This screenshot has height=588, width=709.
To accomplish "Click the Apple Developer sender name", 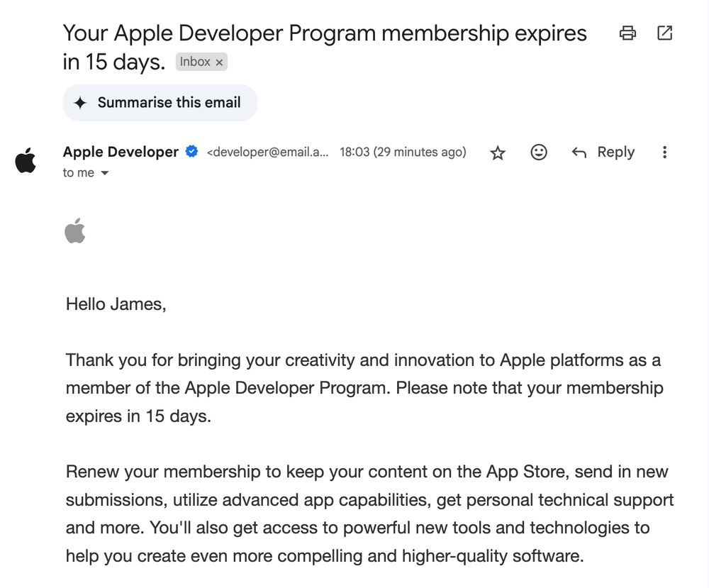I will (x=121, y=152).
